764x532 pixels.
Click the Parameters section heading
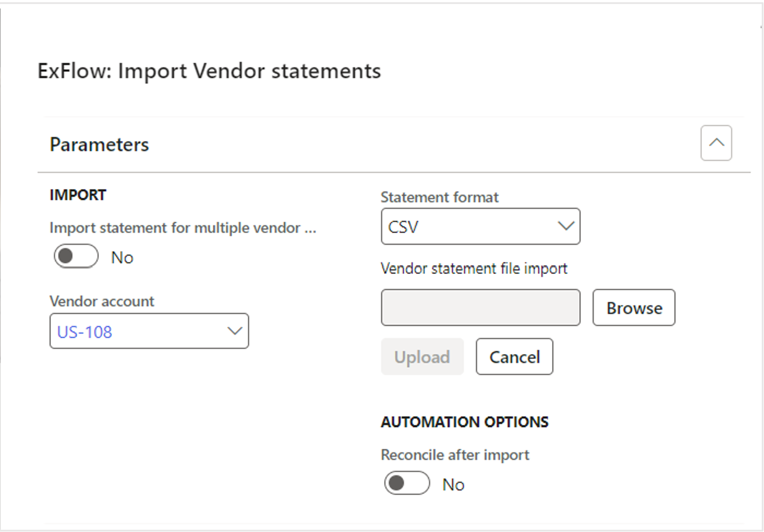(100, 144)
